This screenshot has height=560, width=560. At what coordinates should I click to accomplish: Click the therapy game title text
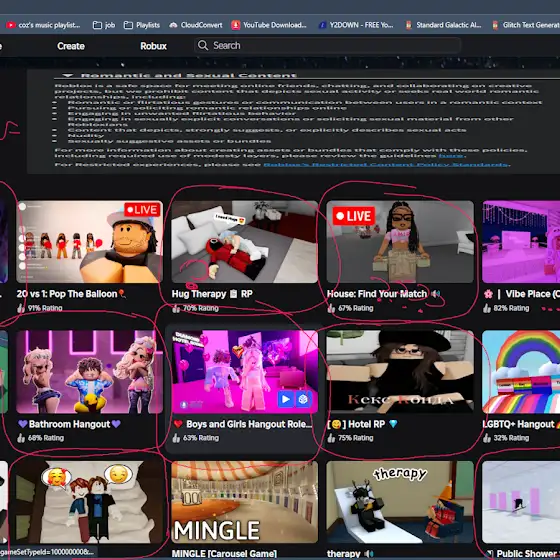(343, 554)
